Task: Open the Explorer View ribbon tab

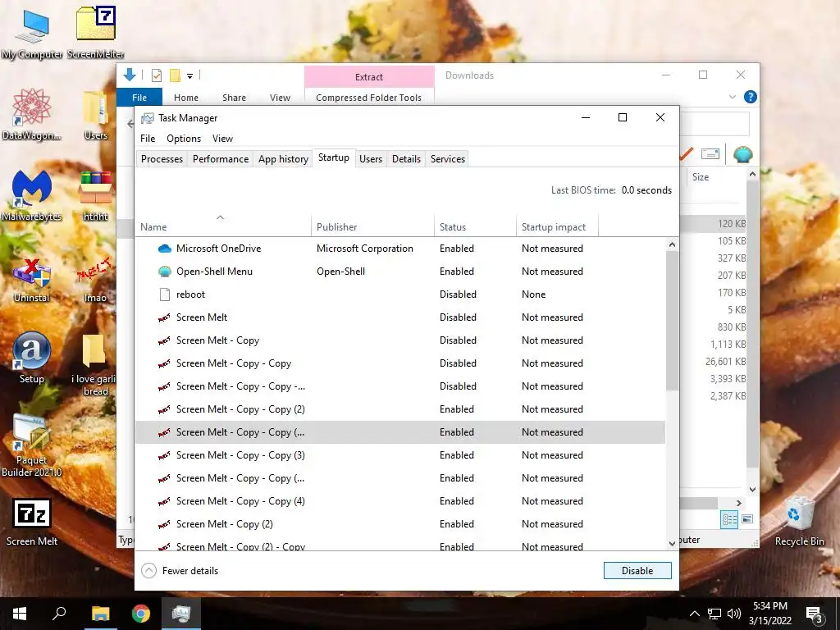Action: [x=281, y=98]
